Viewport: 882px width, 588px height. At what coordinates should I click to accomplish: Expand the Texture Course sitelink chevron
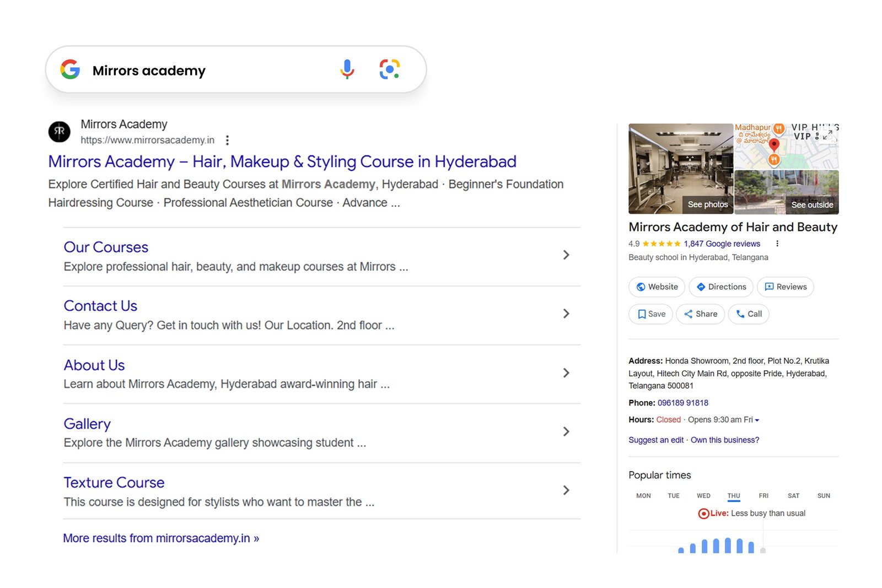tap(566, 490)
